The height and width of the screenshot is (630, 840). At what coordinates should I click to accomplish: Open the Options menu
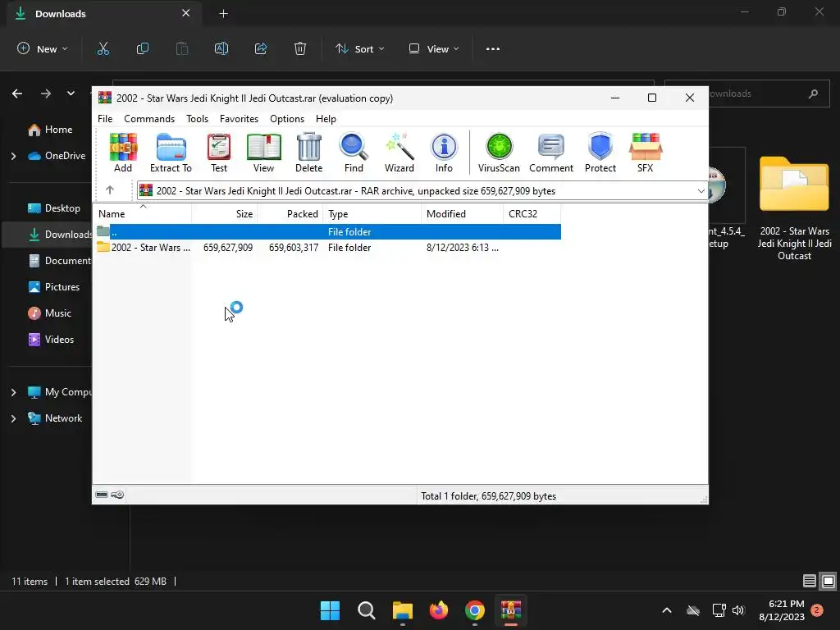(x=287, y=119)
